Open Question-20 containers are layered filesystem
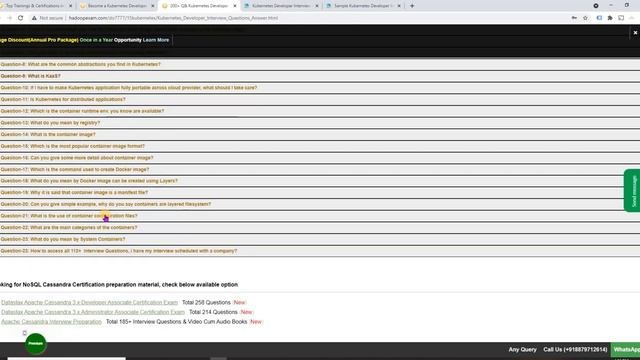The image size is (640, 360). [x=320, y=204]
